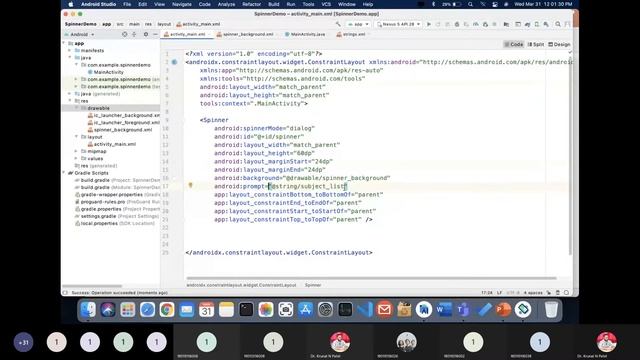Image resolution: width=640 pixels, height=360 pixels.
Task: Click the gutter class icon on line 2
Action: [174, 62]
